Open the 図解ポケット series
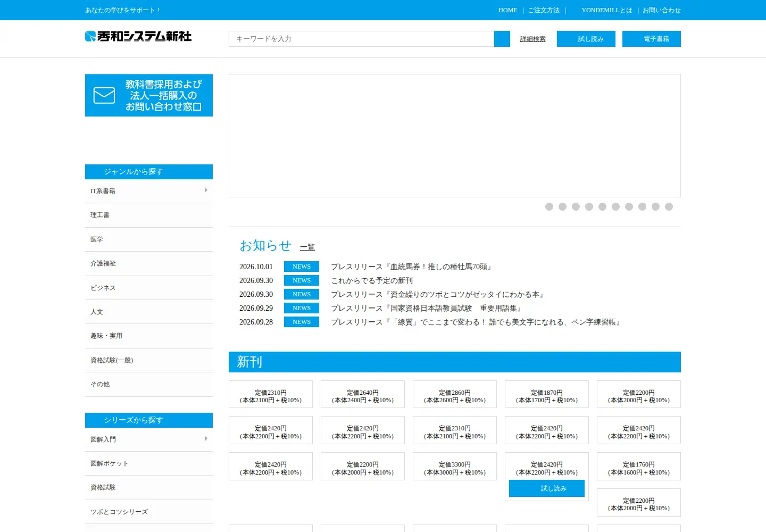766x532 pixels. 149,463
